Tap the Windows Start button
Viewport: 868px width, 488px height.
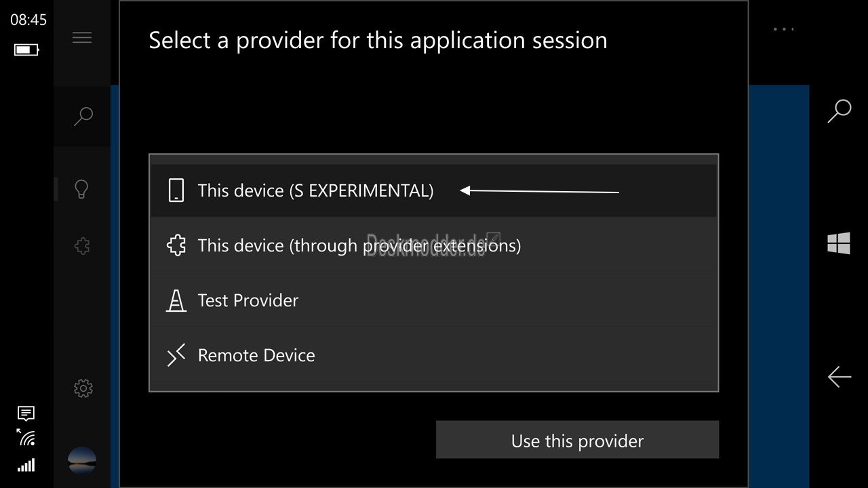tap(839, 243)
